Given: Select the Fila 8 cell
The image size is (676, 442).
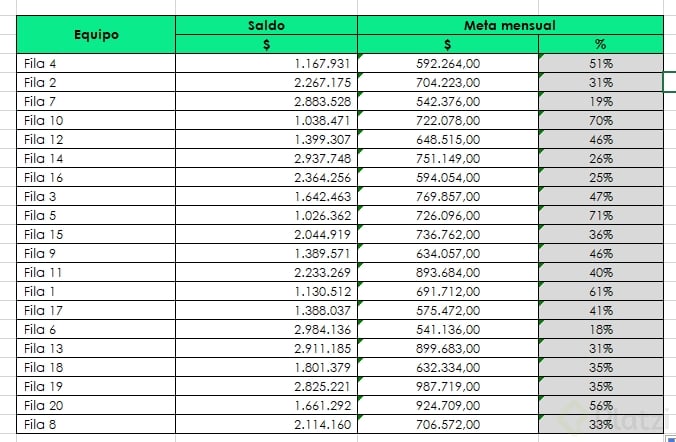Looking at the screenshot, I should (x=96, y=424).
